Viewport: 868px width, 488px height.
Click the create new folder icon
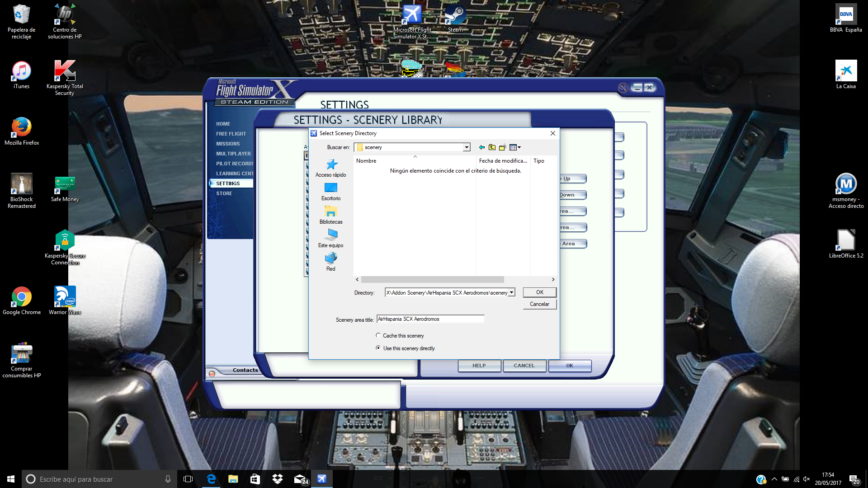pos(502,147)
